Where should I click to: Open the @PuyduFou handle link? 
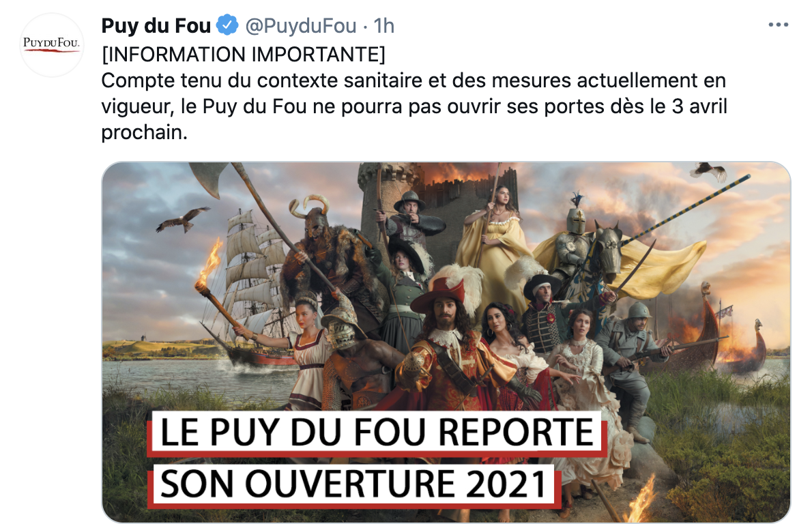[300, 25]
